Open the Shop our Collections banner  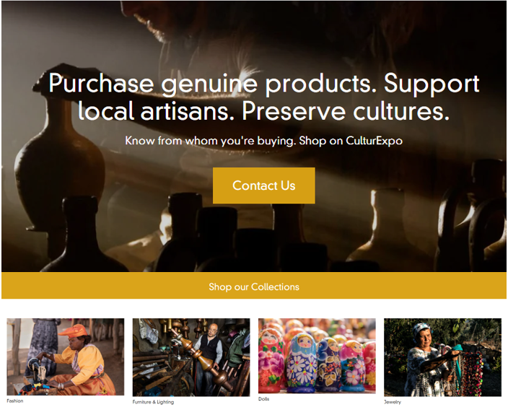[x=254, y=286]
